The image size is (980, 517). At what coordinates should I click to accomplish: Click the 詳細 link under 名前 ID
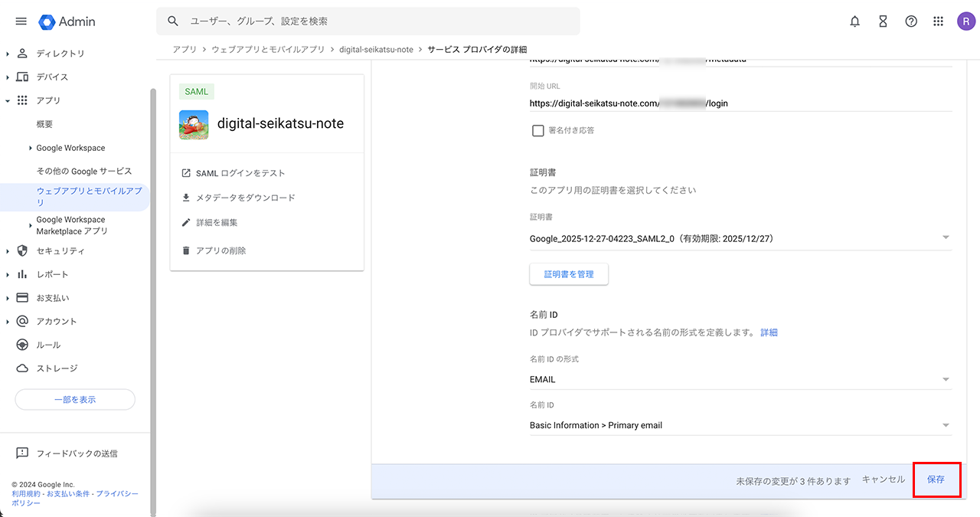coord(769,332)
